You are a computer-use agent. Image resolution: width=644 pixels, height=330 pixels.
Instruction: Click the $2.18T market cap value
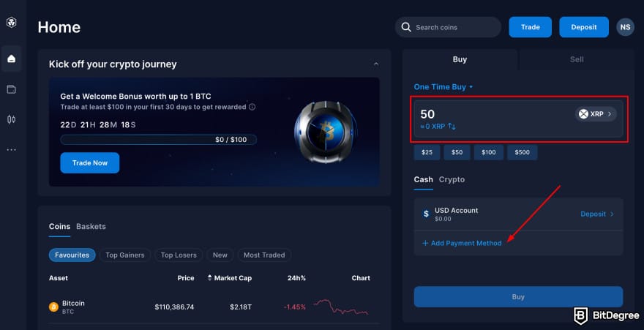(x=241, y=307)
